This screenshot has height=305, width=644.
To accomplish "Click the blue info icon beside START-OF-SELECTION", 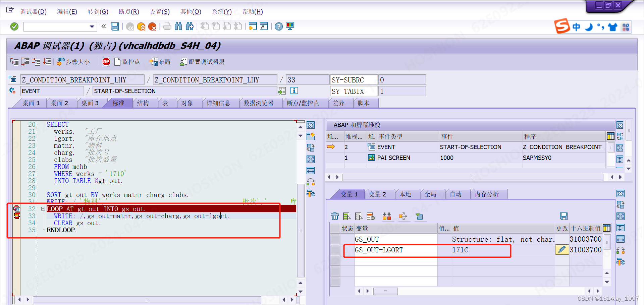I will point(294,91).
